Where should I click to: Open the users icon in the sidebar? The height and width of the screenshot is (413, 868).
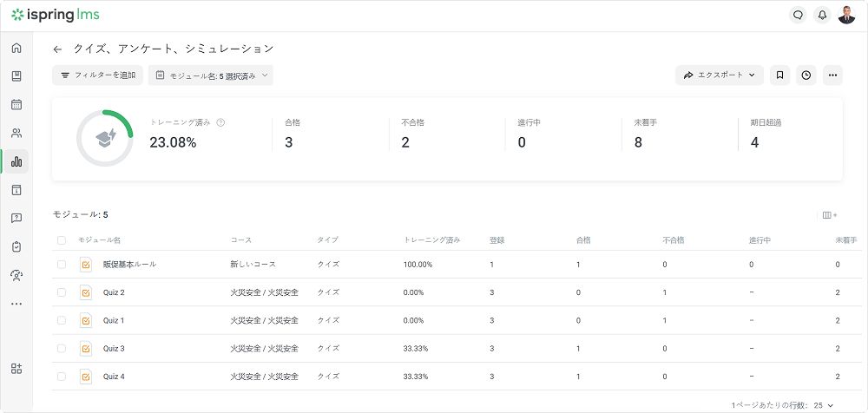[x=16, y=133]
